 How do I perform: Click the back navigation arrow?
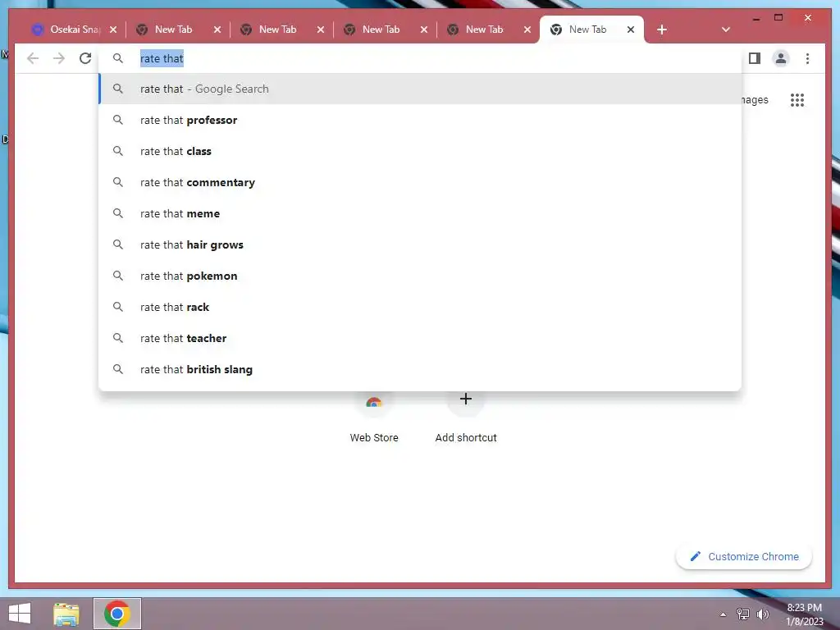[x=33, y=58]
